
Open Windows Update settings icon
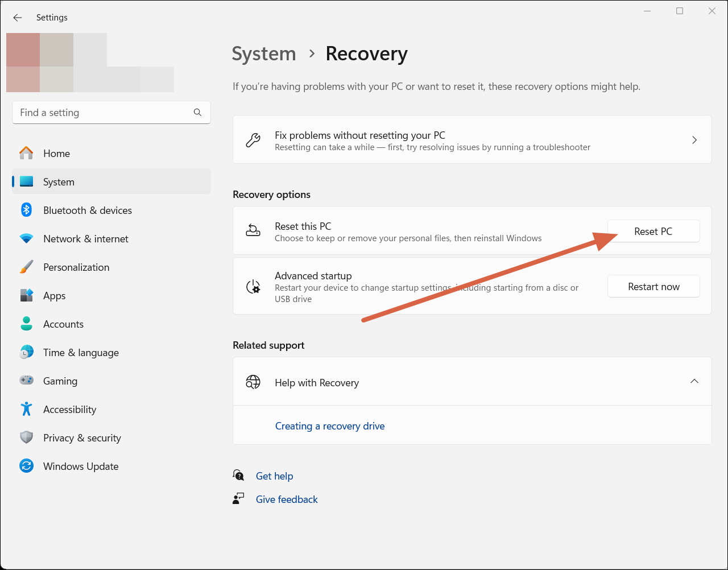(x=26, y=466)
